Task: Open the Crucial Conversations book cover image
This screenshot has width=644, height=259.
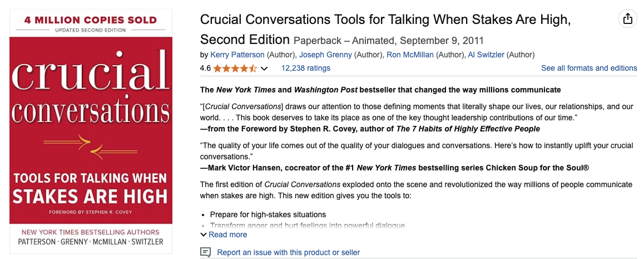Action: pos(91,129)
